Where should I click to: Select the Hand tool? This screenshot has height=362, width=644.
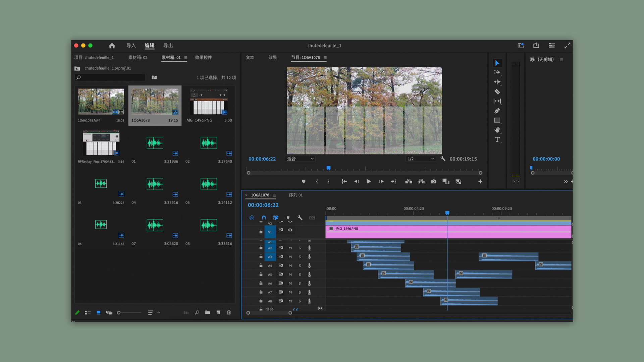pyautogui.click(x=497, y=130)
